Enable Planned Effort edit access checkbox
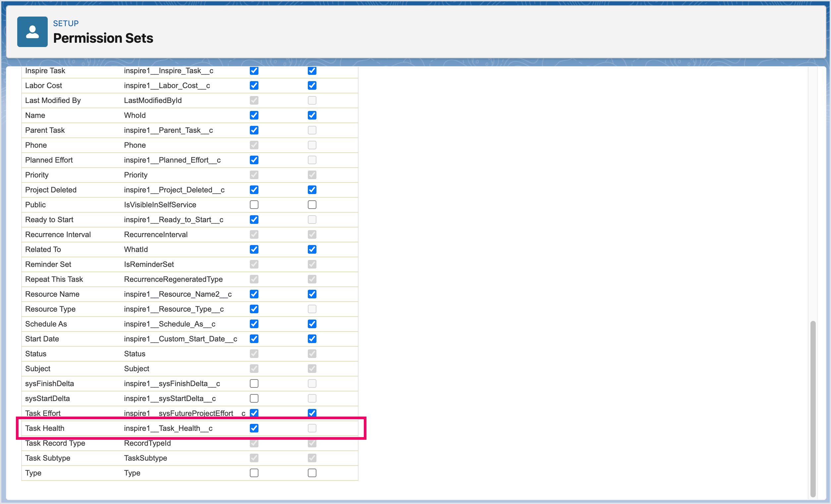The height and width of the screenshot is (504, 831). click(312, 160)
